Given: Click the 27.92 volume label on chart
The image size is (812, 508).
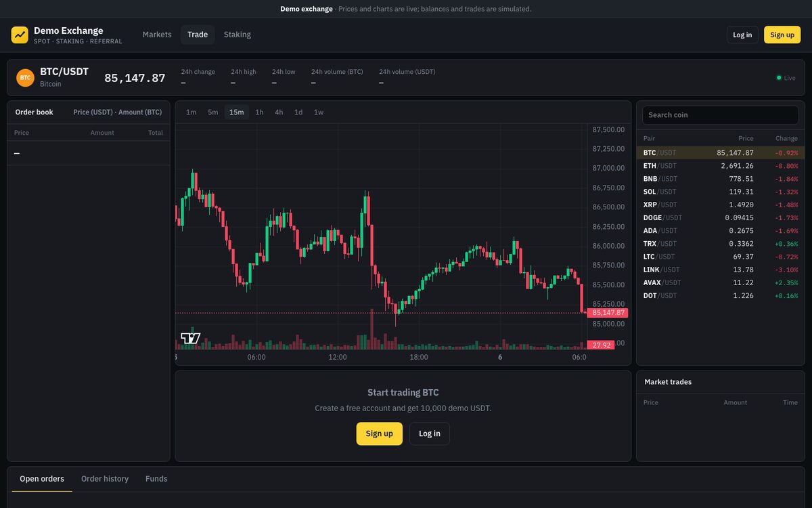Looking at the screenshot, I should (602, 345).
